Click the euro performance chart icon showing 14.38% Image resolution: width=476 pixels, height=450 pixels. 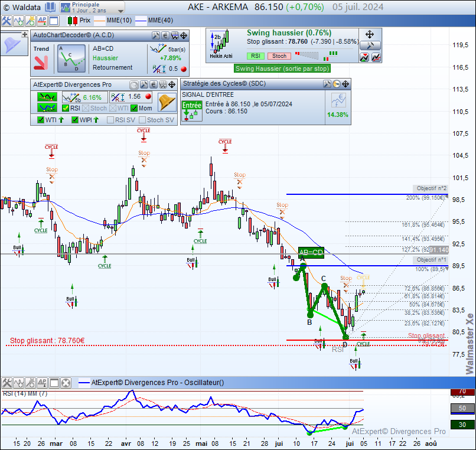(x=338, y=100)
